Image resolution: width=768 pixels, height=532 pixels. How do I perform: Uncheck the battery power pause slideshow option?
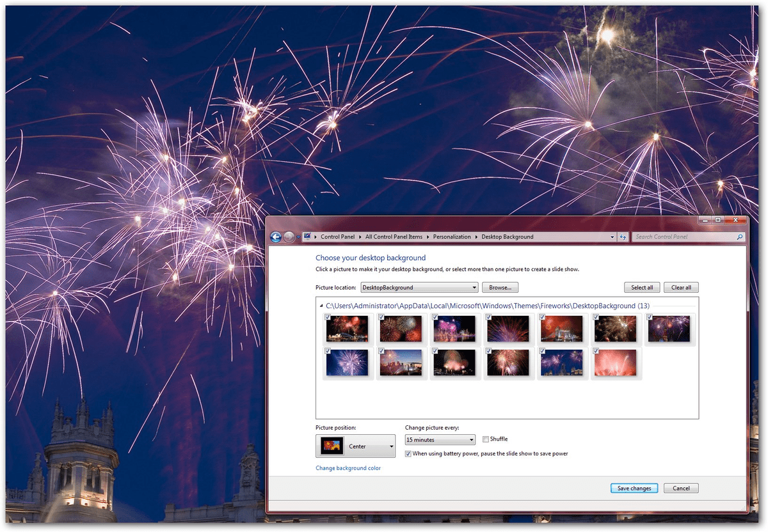coord(408,453)
